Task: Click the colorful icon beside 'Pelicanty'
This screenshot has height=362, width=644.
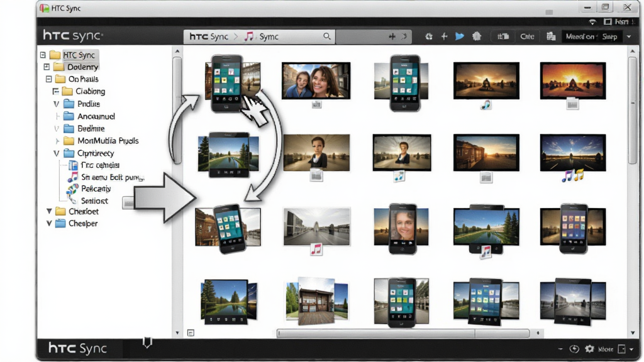Action: (72, 189)
